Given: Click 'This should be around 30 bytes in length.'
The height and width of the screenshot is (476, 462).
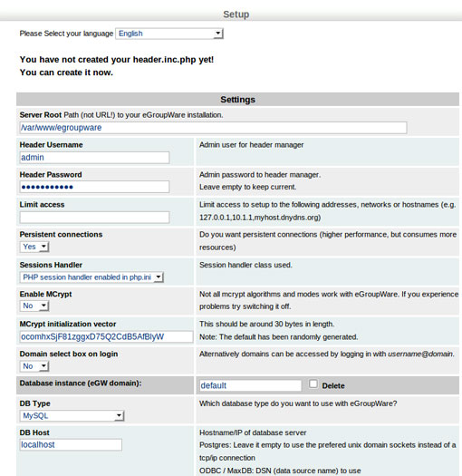Looking at the screenshot, I should point(266,324).
